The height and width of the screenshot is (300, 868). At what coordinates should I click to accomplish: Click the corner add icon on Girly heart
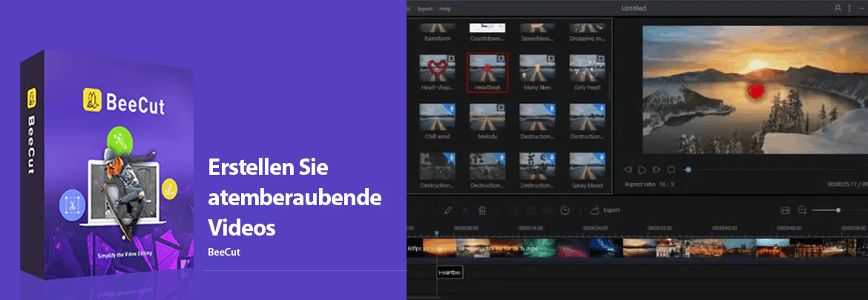coord(601,58)
